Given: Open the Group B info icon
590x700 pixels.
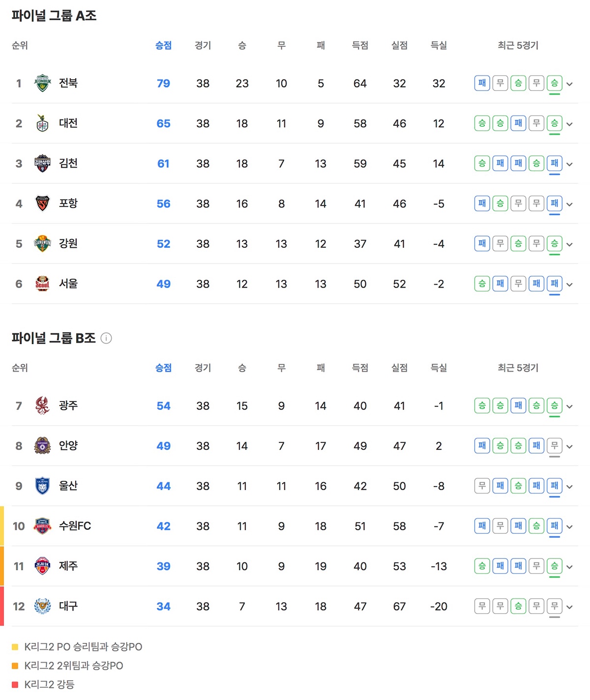Looking at the screenshot, I should (106, 338).
